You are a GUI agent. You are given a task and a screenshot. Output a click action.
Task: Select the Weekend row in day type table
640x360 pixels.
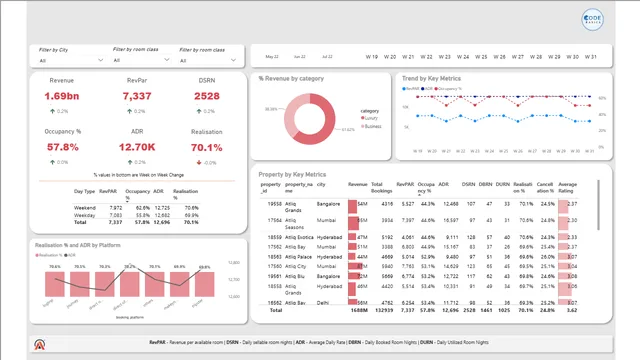tap(136, 208)
